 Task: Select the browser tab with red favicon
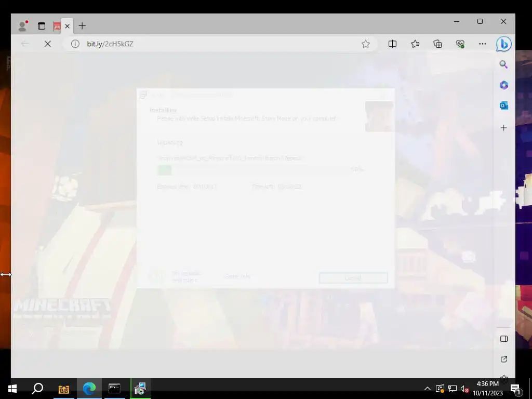tap(57, 26)
